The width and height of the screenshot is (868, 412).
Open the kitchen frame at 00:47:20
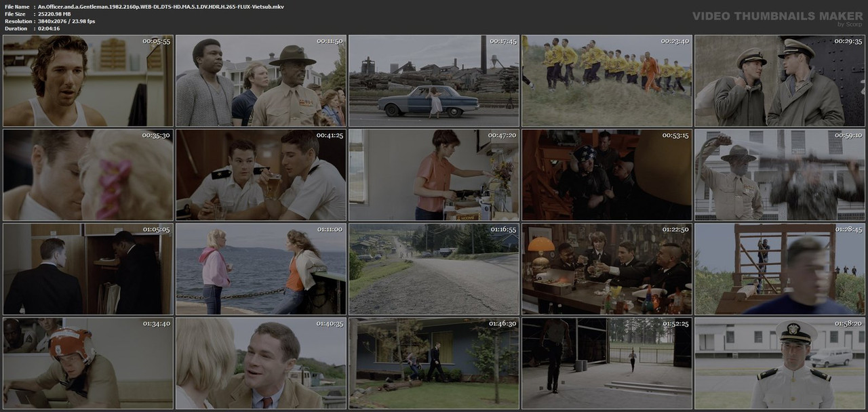coord(434,175)
